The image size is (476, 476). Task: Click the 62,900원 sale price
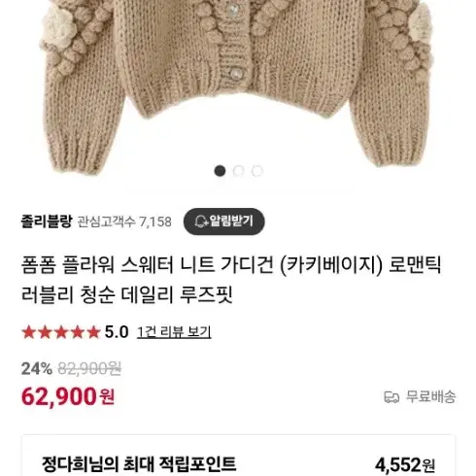click(x=68, y=396)
